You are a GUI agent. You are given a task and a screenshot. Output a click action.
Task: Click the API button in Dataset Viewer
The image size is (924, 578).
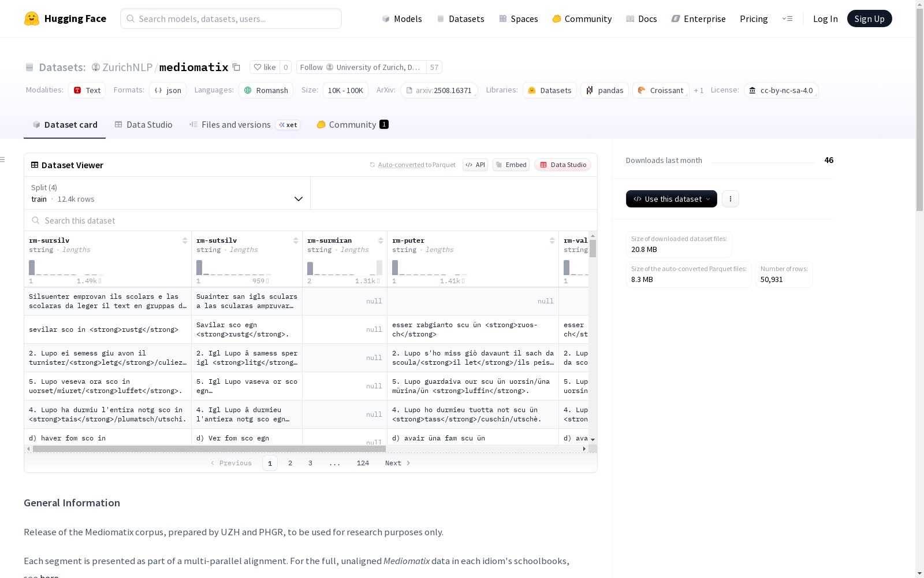[x=475, y=165]
